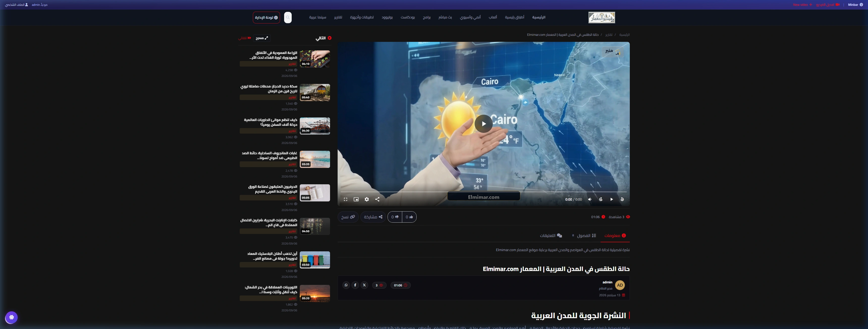This screenshot has width=868, height=329.
Task: Open أنمي وآسيوي menu item
Action: click(x=470, y=17)
